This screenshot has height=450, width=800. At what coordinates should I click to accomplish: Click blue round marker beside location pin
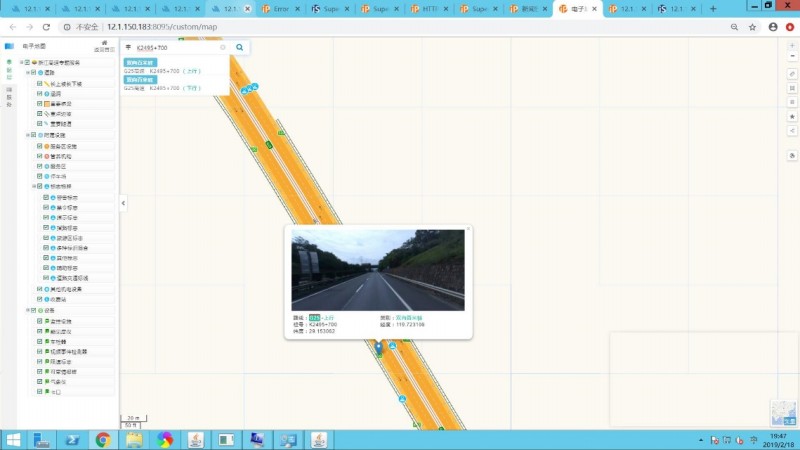392,345
